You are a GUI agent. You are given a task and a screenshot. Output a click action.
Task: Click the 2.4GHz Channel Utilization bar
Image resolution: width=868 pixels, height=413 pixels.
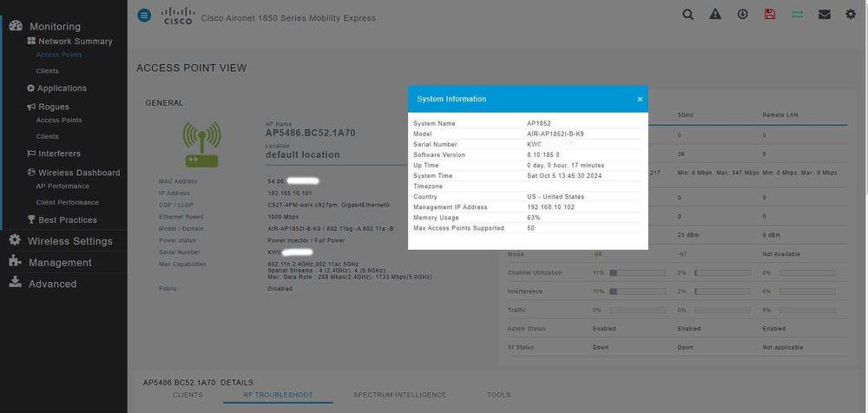(638, 272)
